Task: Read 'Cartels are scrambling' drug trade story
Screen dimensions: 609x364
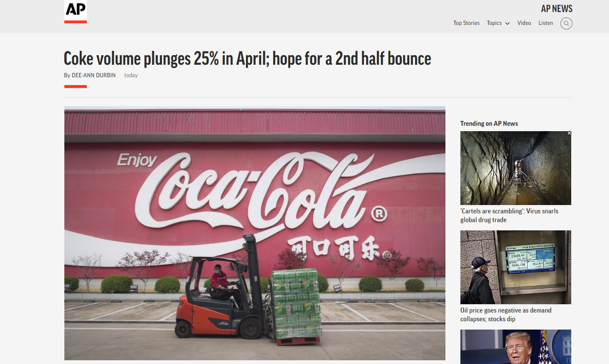Action: click(x=509, y=215)
